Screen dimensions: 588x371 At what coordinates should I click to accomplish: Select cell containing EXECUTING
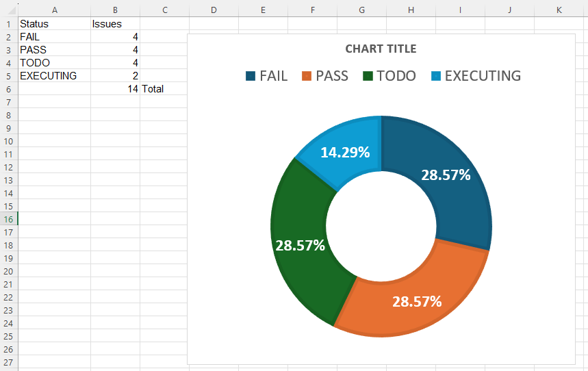[x=54, y=76]
